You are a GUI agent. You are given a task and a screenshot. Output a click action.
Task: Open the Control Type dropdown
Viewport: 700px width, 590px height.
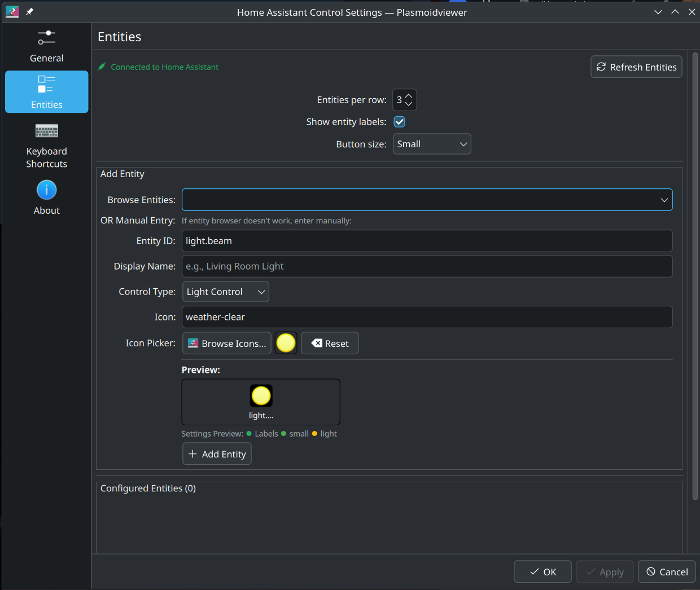[225, 292]
